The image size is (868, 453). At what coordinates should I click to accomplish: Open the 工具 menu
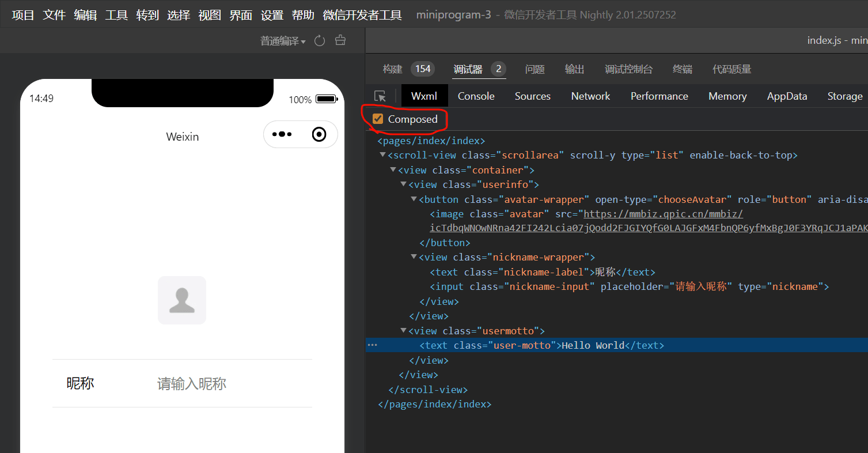coord(116,16)
